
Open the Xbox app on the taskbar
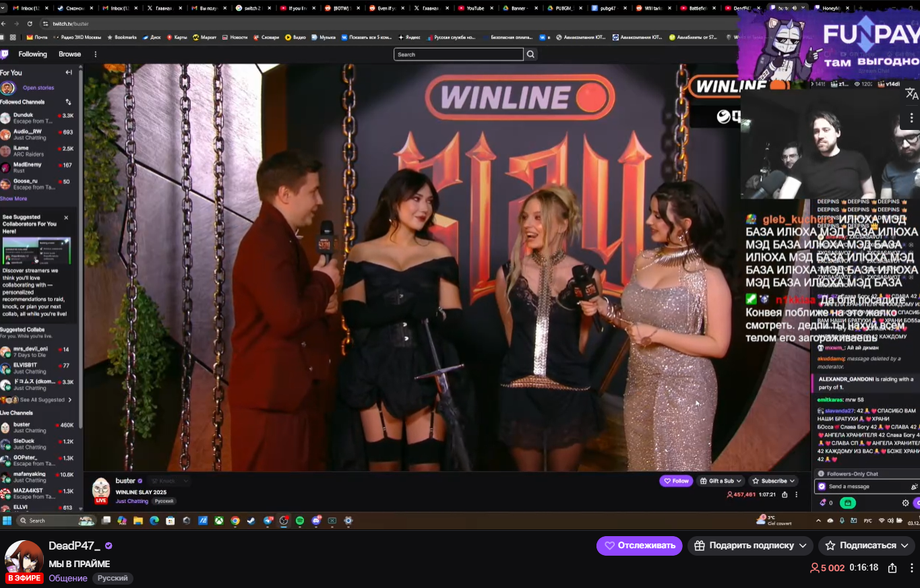[219, 521]
